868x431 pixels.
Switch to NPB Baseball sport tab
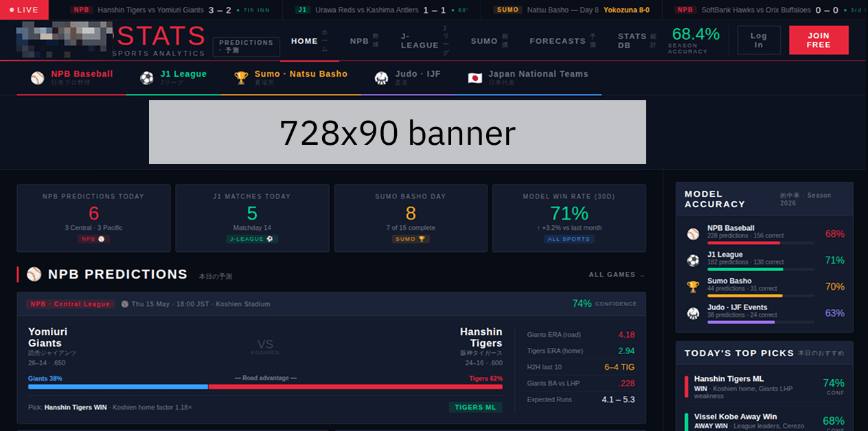click(71, 78)
